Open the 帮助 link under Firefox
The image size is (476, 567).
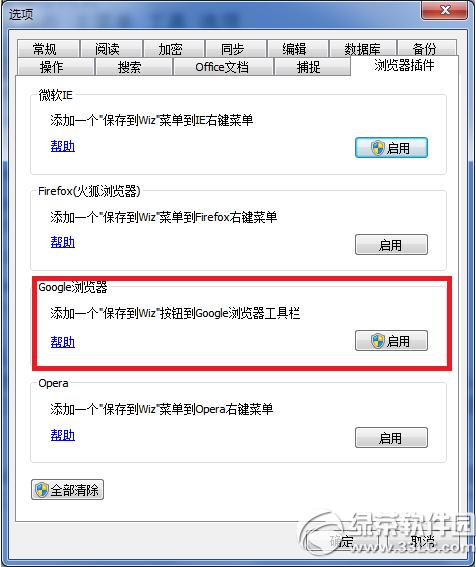(63, 242)
